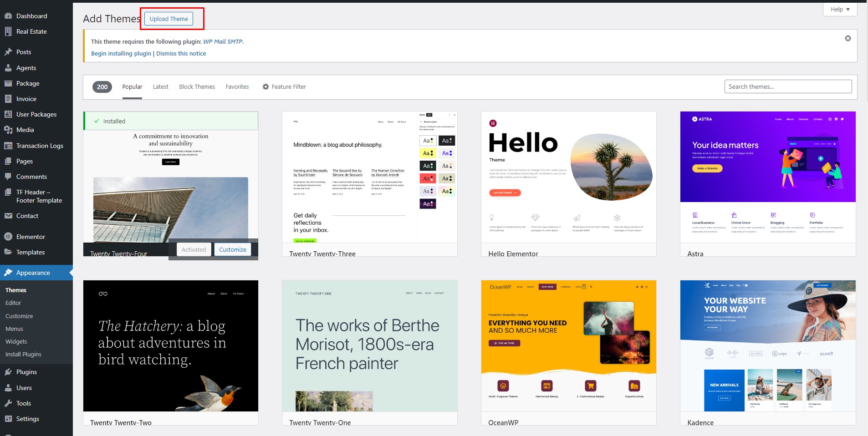Click the Media library icon
868x436 pixels.
8,130
